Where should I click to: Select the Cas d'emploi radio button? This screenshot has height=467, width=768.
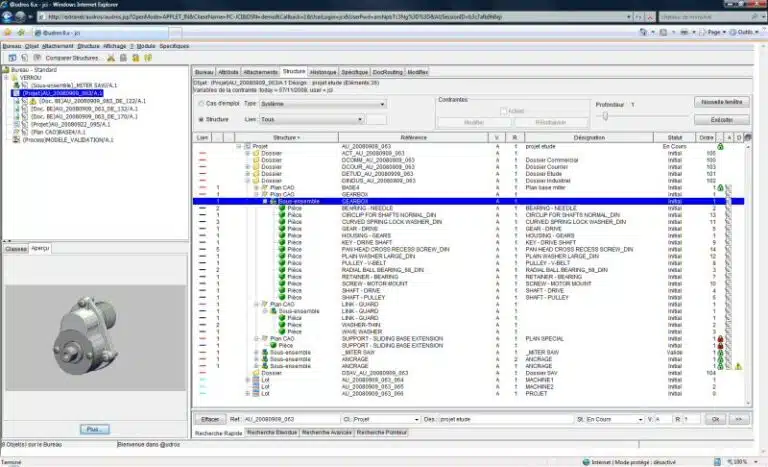tap(198, 103)
